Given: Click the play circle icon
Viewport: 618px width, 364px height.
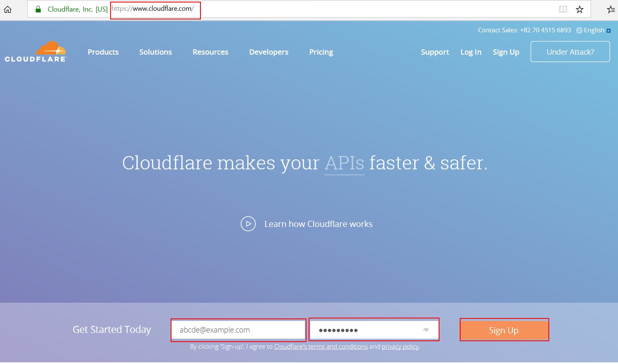Looking at the screenshot, I should (x=248, y=224).
